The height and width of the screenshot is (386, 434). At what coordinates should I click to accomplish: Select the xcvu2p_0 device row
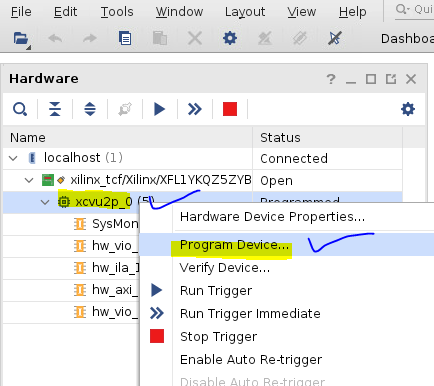(x=71, y=202)
